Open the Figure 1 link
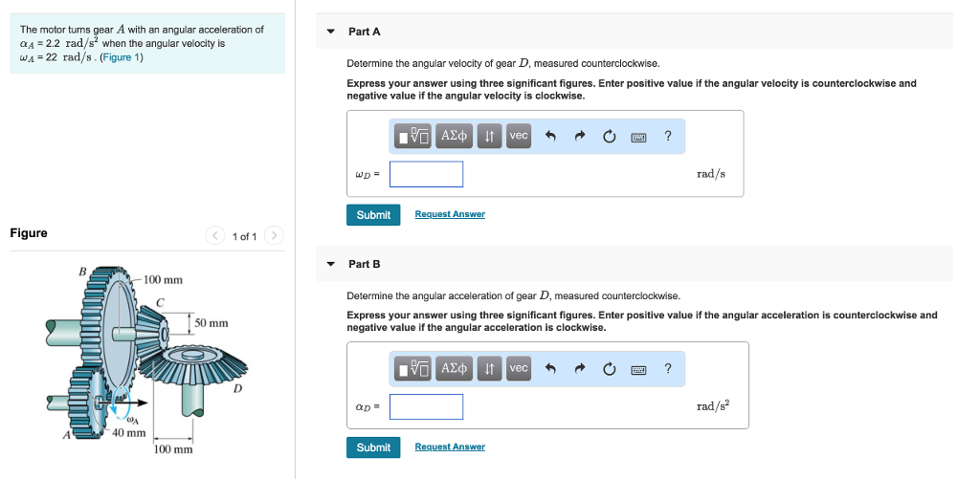Screen dimensions: 980x479 [121, 57]
